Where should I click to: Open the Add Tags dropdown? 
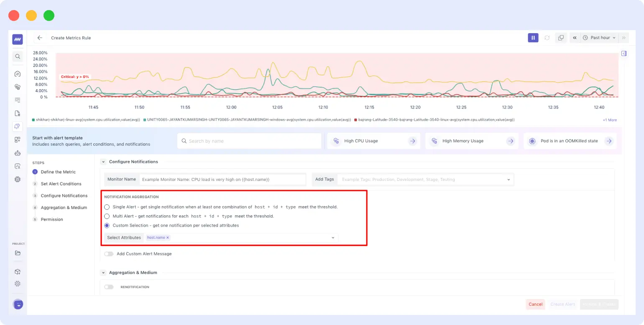[426, 179]
